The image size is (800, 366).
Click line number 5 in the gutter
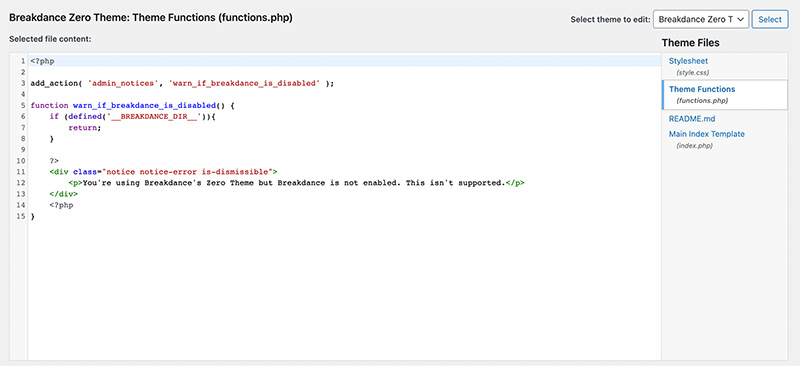[23, 106]
